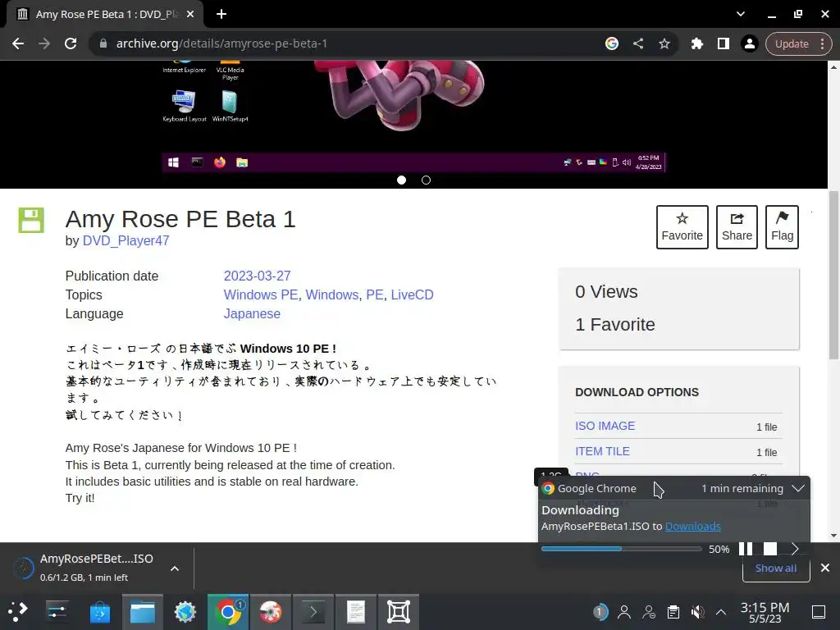Open Chrome's three-dot menu

pos(822,44)
